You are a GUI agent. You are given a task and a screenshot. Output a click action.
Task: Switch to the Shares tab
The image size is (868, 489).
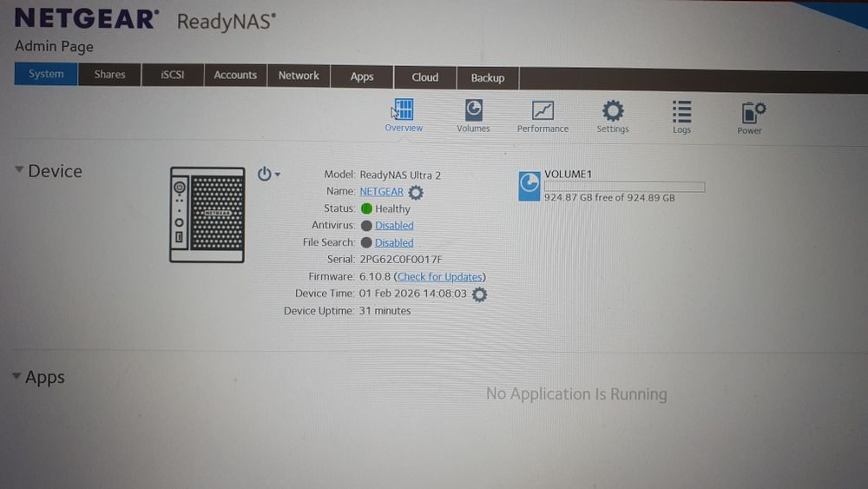(x=109, y=74)
